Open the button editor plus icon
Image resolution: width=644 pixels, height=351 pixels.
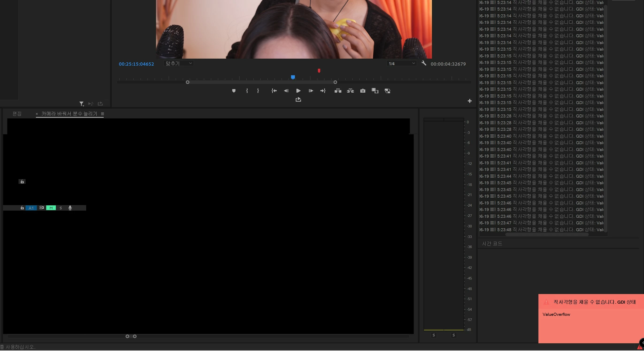click(x=469, y=101)
